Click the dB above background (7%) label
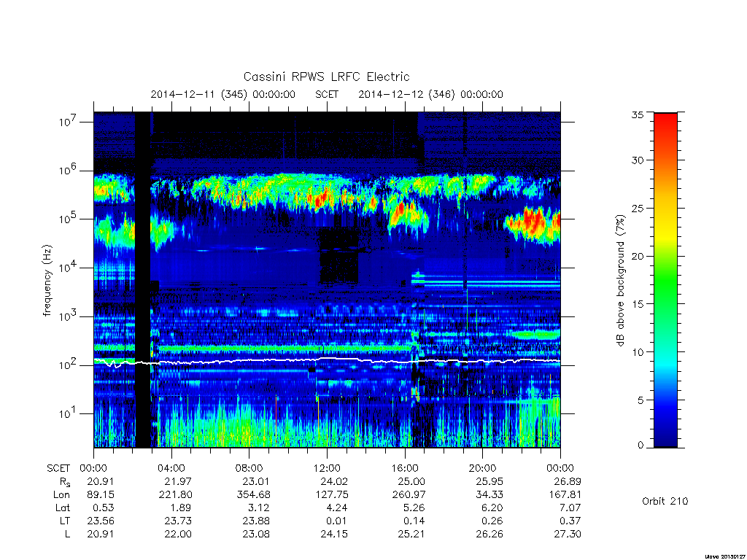The height and width of the screenshot is (560, 747). [620, 280]
